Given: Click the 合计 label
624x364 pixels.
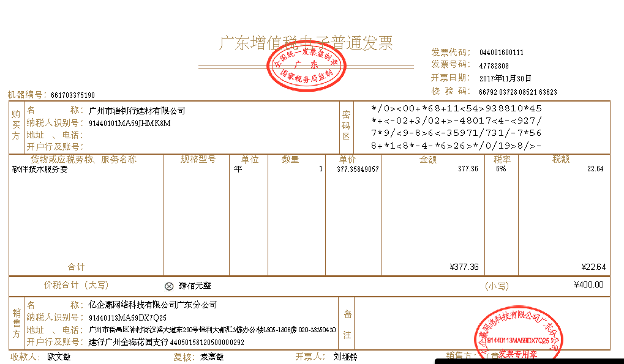Looking at the screenshot, I should click(x=76, y=267).
